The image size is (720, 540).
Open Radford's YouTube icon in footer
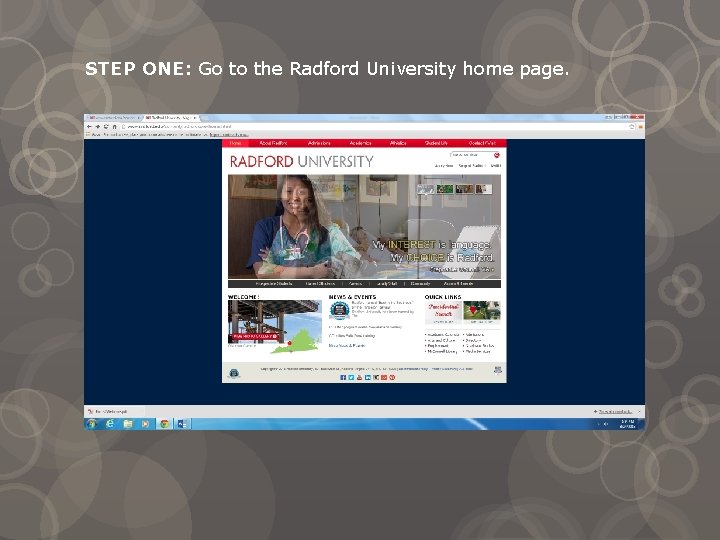coord(360,377)
